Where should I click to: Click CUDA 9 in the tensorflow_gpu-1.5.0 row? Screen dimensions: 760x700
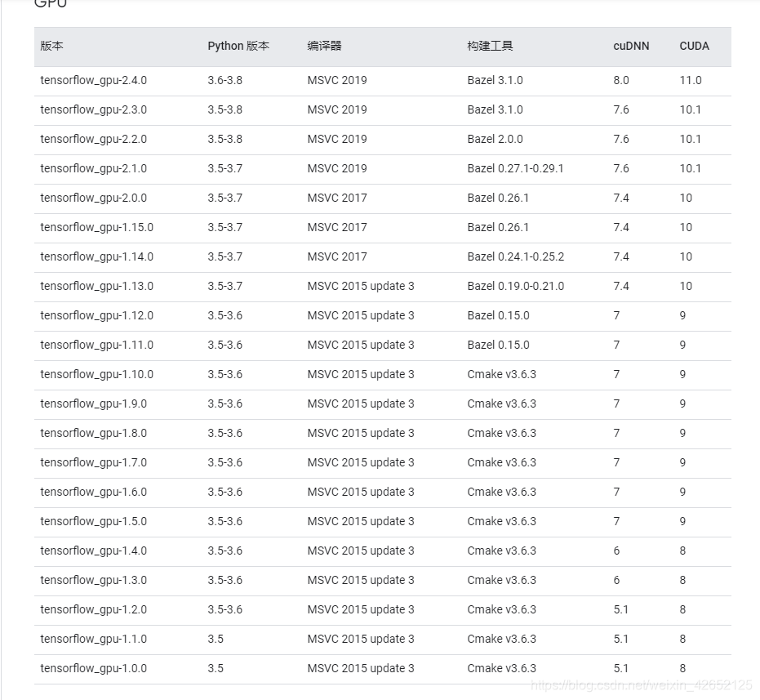click(x=682, y=521)
